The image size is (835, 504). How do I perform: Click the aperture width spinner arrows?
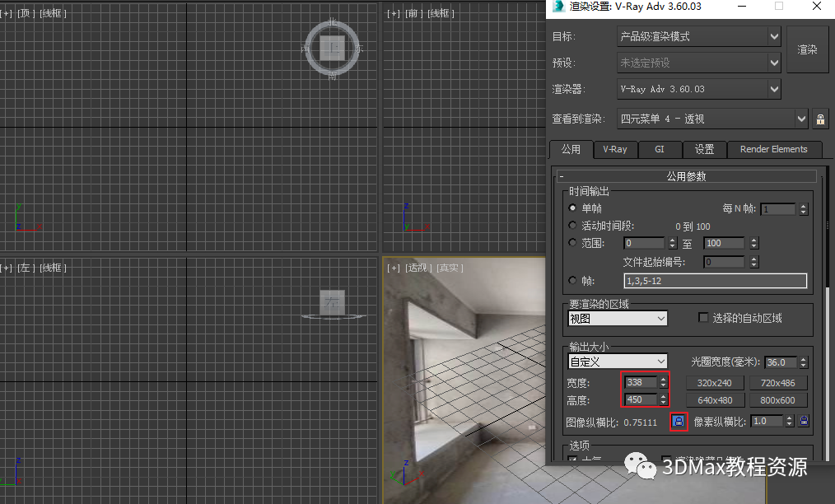coord(804,362)
